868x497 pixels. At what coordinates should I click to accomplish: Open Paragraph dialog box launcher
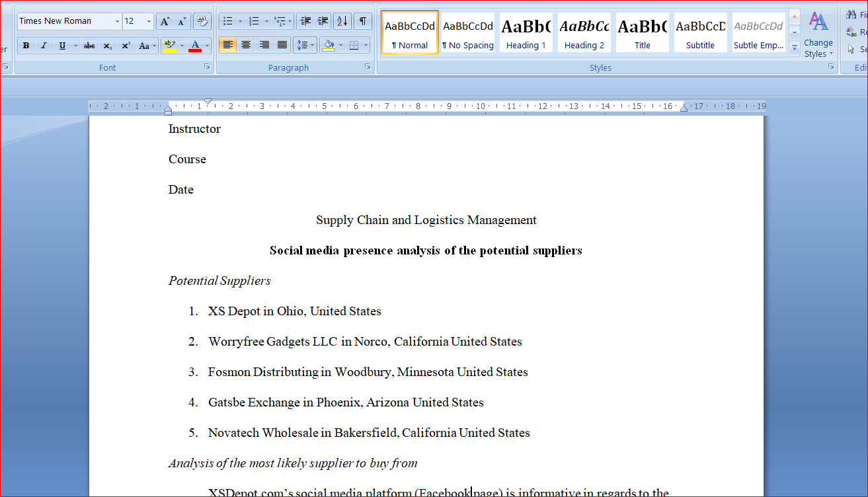point(368,67)
